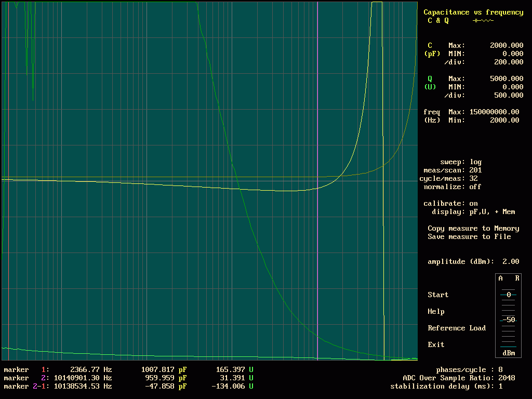Click marker 1 Q value 165.397 U
This screenshot has width=532, height=399.
234,369
